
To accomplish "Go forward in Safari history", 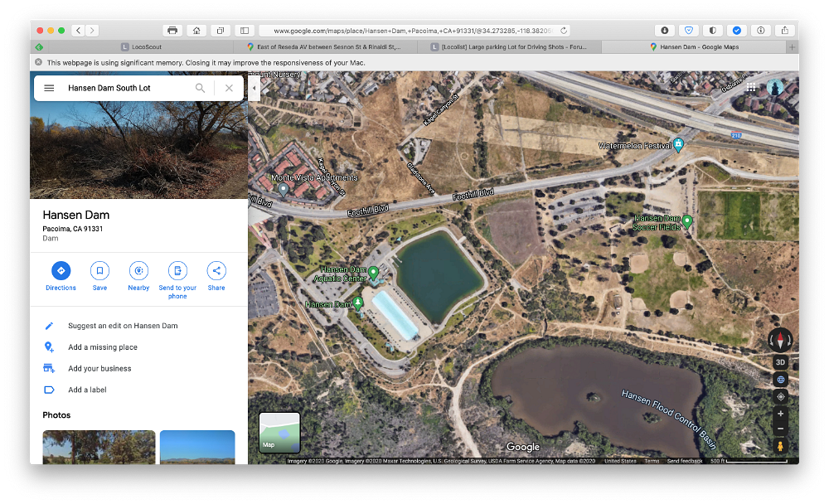I will pos(92,31).
